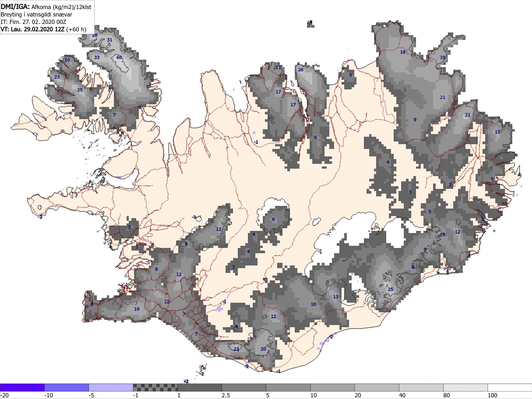Viewport: 532px width, 399px height.
Task: Click the '80' legend scale label
Action: click(447, 395)
